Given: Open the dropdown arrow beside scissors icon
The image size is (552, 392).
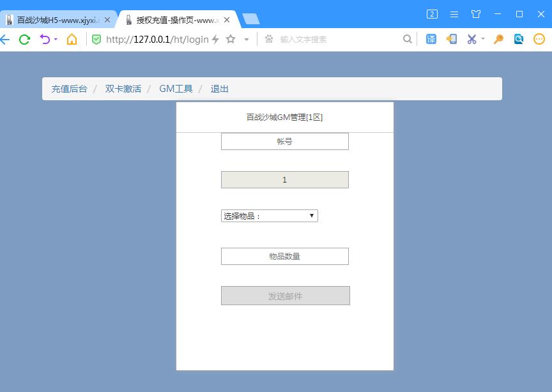Looking at the screenshot, I should (x=483, y=40).
